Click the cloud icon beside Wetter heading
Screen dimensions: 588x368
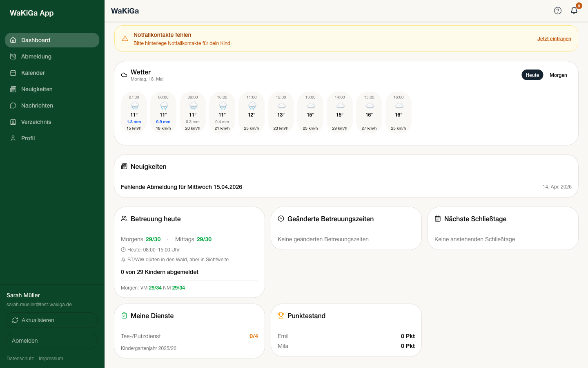(x=124, y=75)
